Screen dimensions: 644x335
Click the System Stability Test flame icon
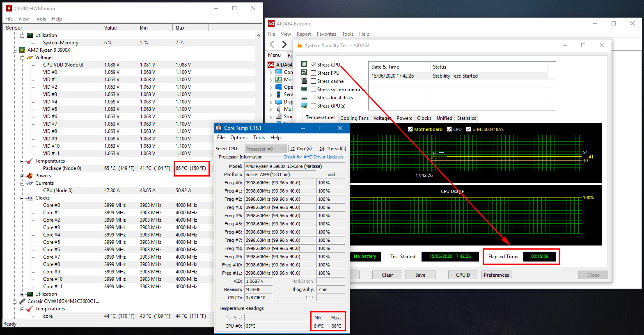pyautogui.click(x=300, y=45)
